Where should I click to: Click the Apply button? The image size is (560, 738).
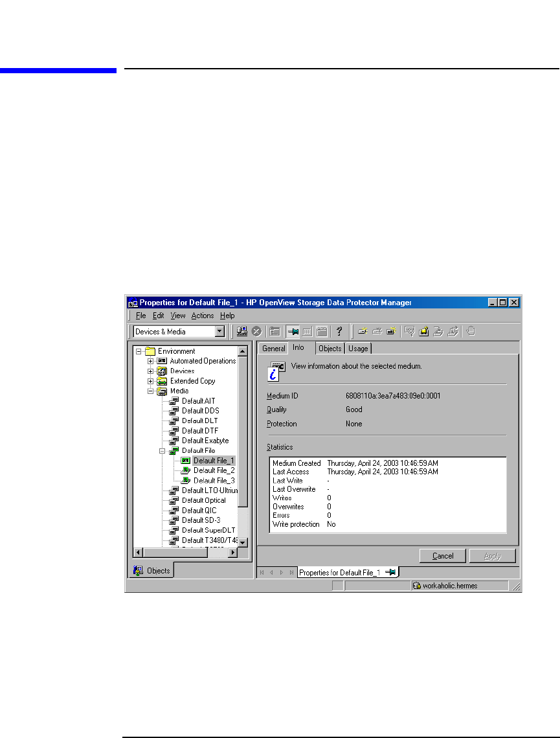[x=492, y=556]
